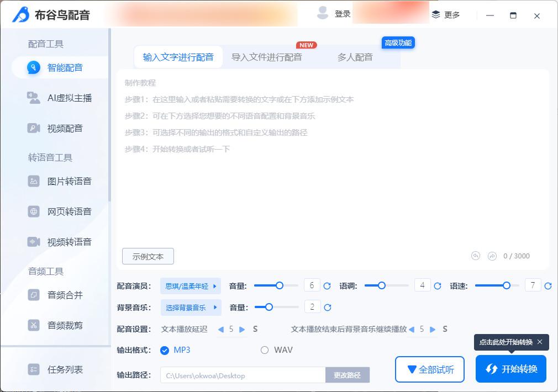558x392 pixels.
Task: Click the voice 音量 slider handle
Action: pos(280,285)
